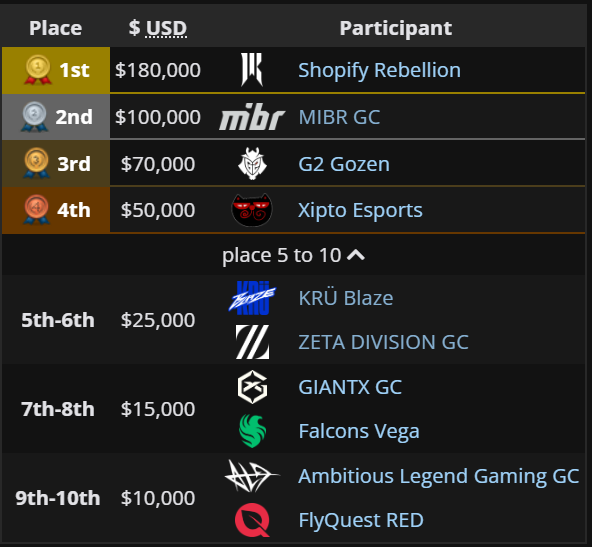This screenshot has width=592, height=547.
Task: Click the GIANTX hexagon logo
Action: point(252,387)
